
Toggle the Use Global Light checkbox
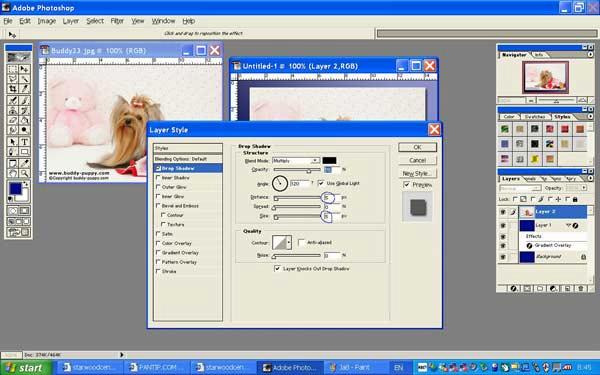click(321, 183)
